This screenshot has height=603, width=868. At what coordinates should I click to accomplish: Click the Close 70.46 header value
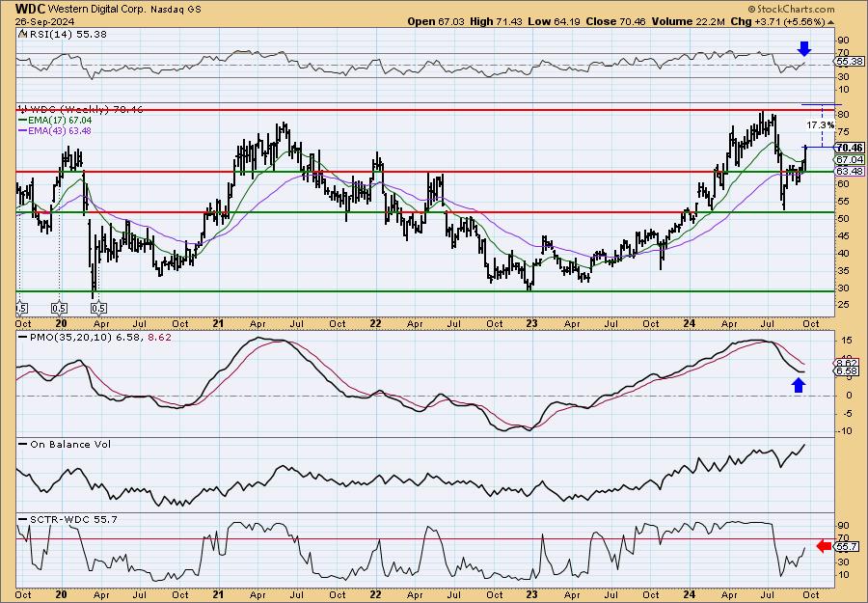pos(614,21)
